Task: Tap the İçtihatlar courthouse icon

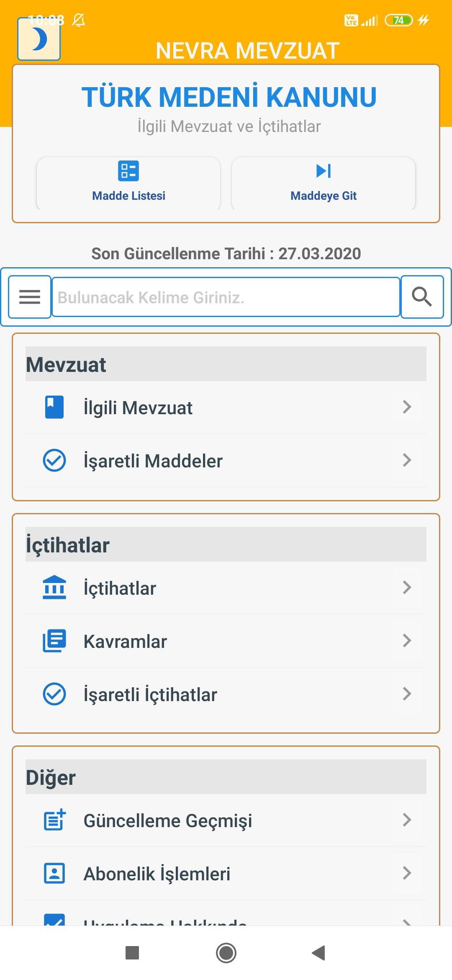Action: click(54, 588)
